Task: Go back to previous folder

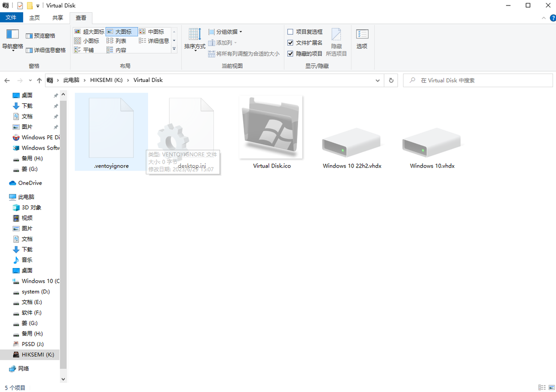Action: click(x=7, y=80)
